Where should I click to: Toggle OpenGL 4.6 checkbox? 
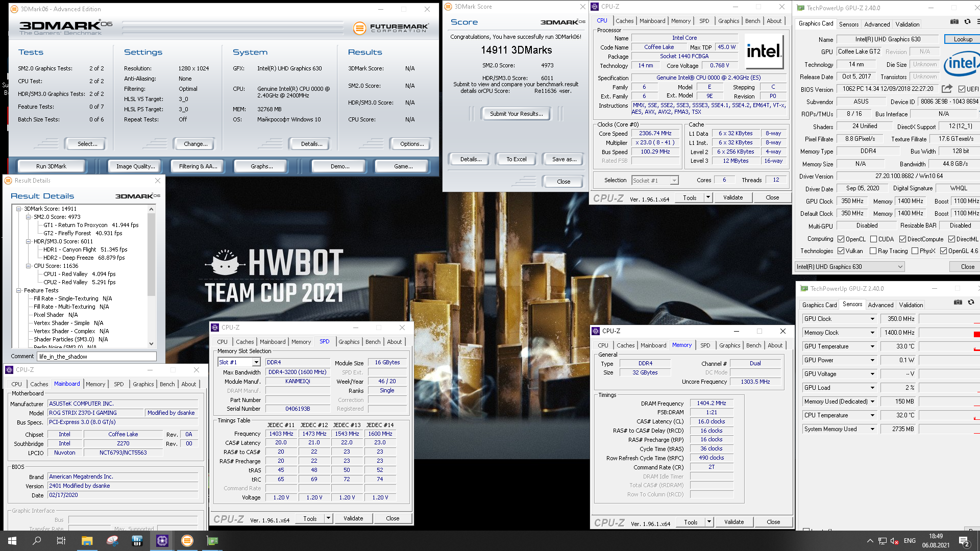tap(943, 251)
